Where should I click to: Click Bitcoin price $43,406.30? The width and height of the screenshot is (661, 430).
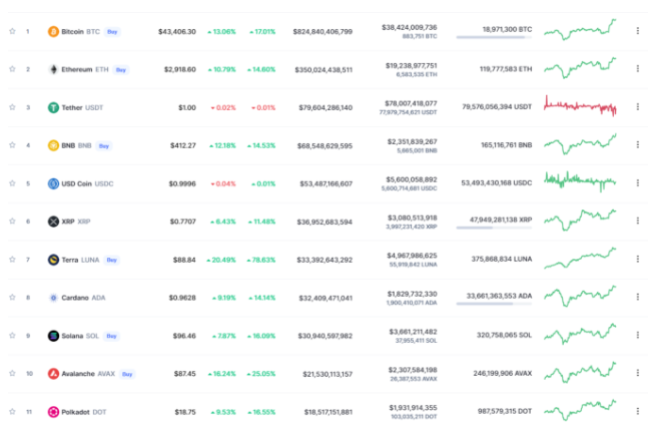coord(177,32)
